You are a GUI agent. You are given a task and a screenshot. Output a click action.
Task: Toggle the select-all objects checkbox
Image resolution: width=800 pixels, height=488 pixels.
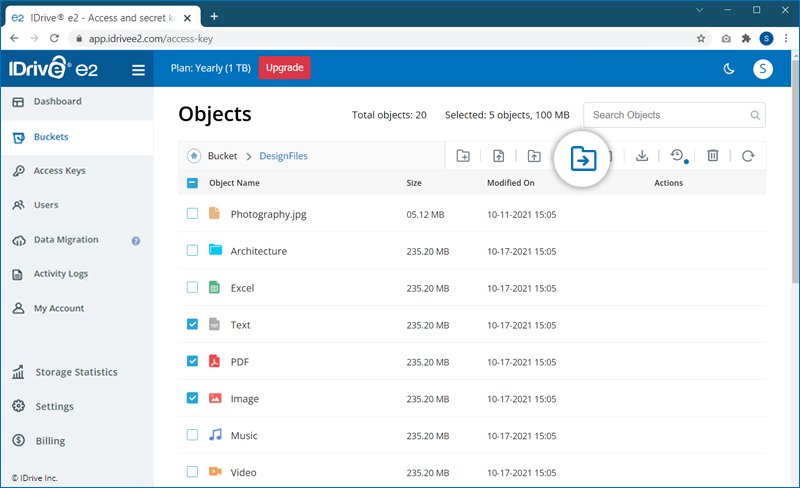coord(192,183)
